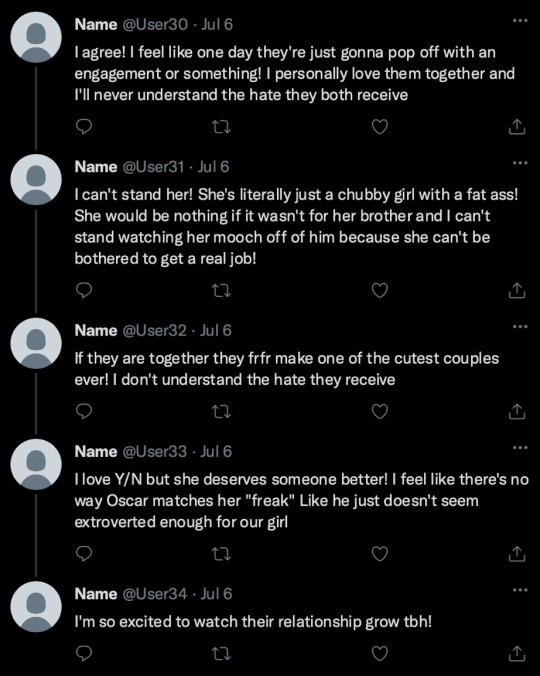This screenshot has width=540, height=676.
Task: Share User31's tweet
Action: click(517, 291)
